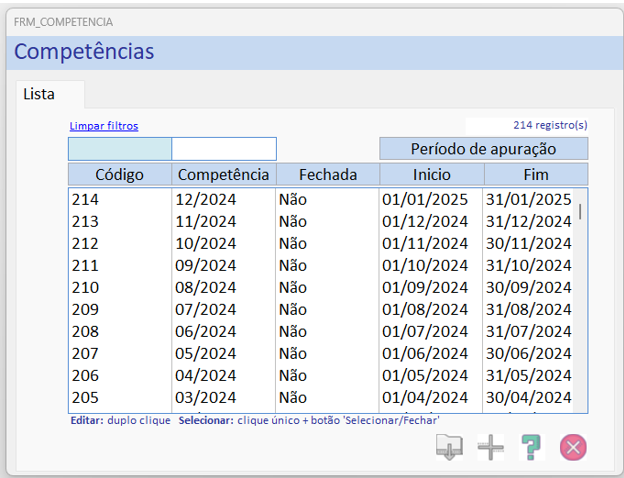This screenshot has height=478, width=624.
Task: Click Fim date 30/11/2024
Action: tap(528, 243)
